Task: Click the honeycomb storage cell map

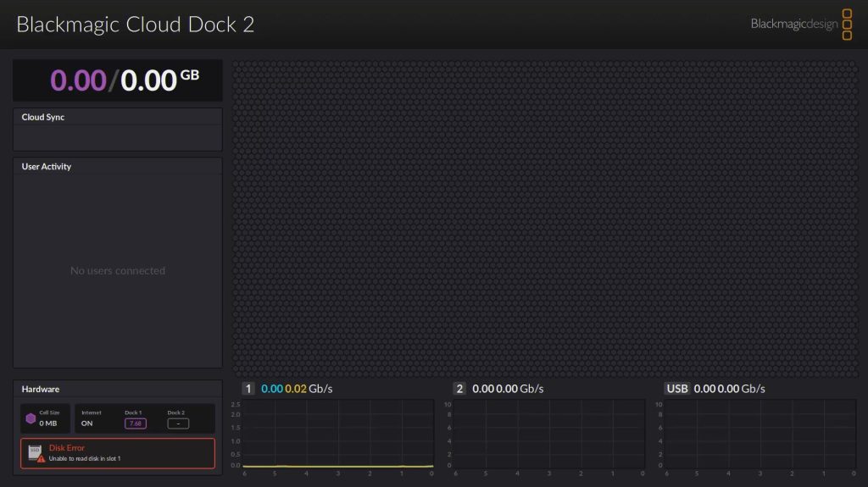Action: pyautogui.click(x=545, y=218)
